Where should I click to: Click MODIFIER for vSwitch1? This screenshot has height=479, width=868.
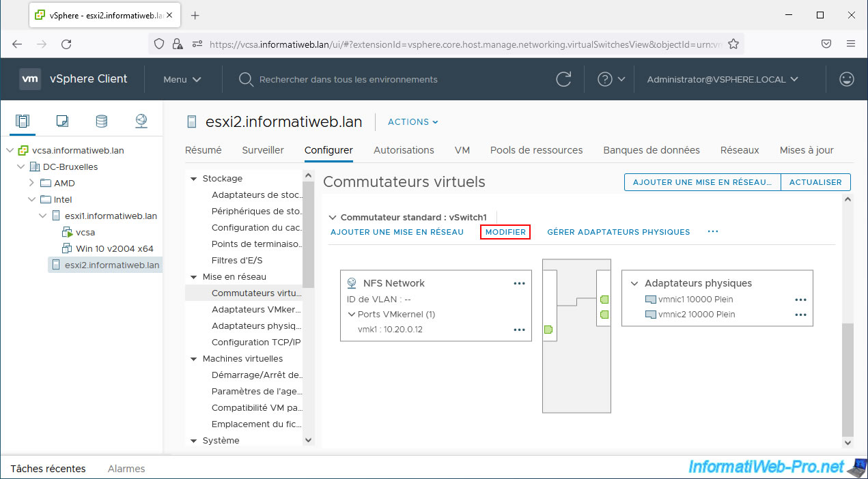click(505, 232)
